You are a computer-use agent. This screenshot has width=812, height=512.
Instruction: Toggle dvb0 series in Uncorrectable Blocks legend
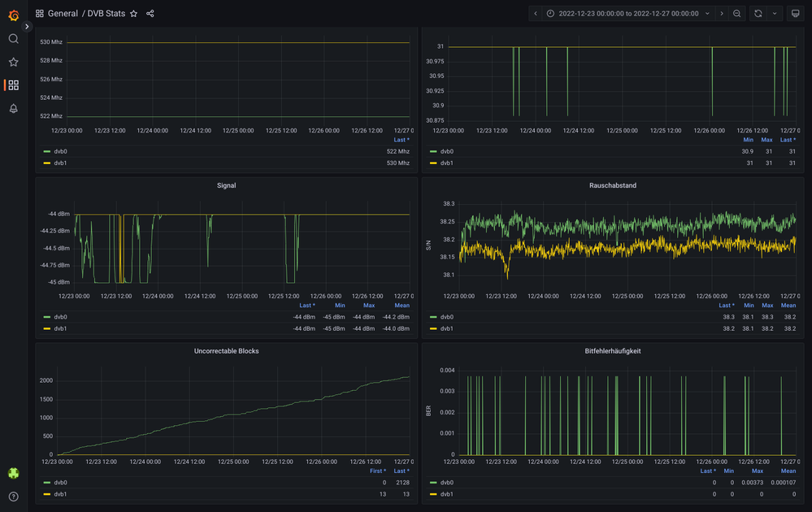[x=60, y=483]
